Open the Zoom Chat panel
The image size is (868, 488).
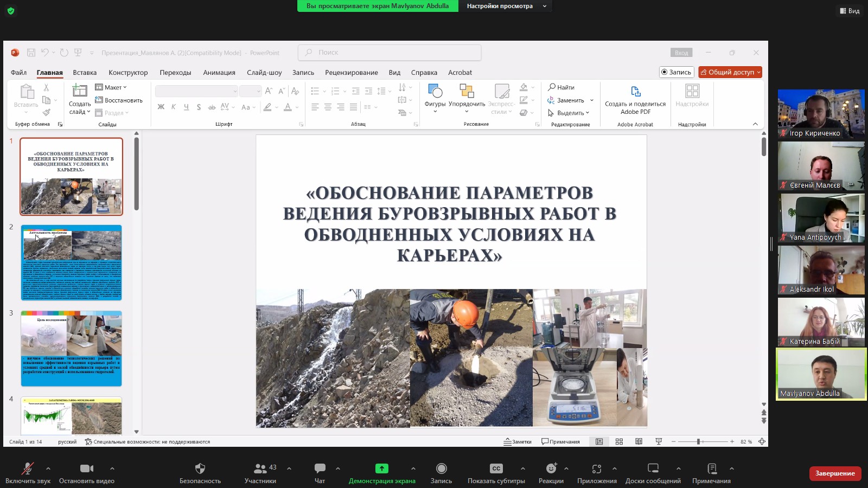click(320, 468)
